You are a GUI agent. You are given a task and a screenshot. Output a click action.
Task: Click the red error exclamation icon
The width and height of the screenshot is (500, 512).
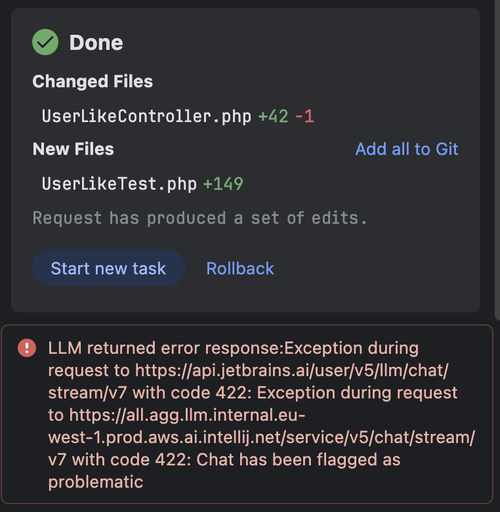pyautogui.click(x=27, y=348)
